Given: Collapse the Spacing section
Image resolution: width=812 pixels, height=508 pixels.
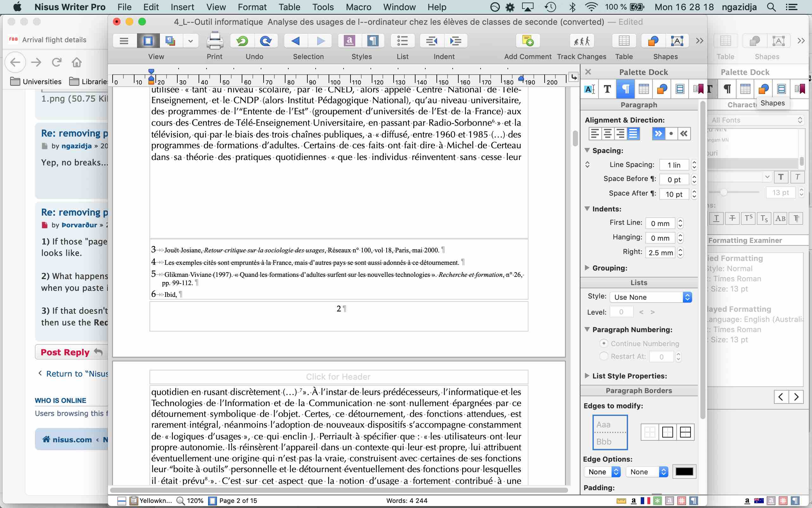Looking at the screenshot, I should tap(587, 150).
